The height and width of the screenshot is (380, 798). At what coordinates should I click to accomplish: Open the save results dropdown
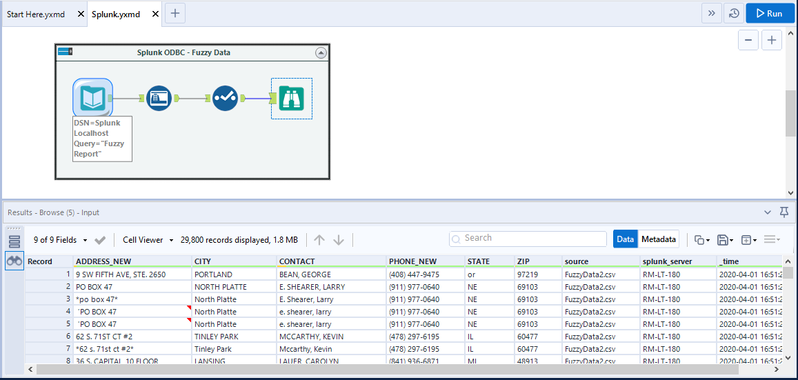pyautogui.click(x=725, y=240)
